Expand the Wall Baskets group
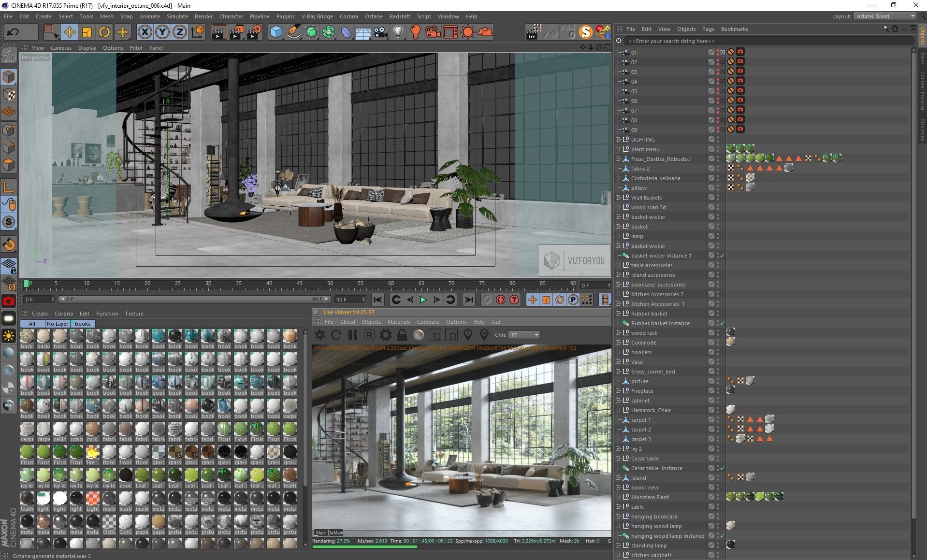This screenshot has height=560, width=927. coord(618,198)
